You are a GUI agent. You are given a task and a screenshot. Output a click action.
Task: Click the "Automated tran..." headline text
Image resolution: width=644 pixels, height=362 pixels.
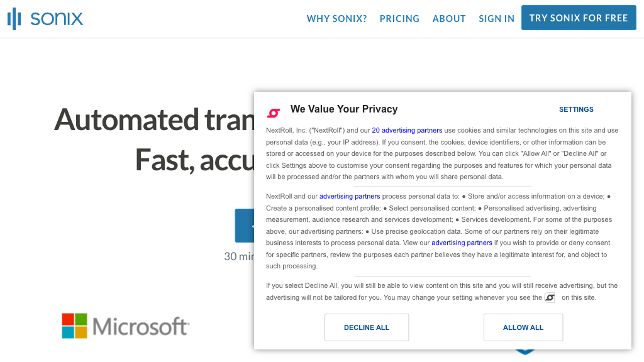click(153, 119)
